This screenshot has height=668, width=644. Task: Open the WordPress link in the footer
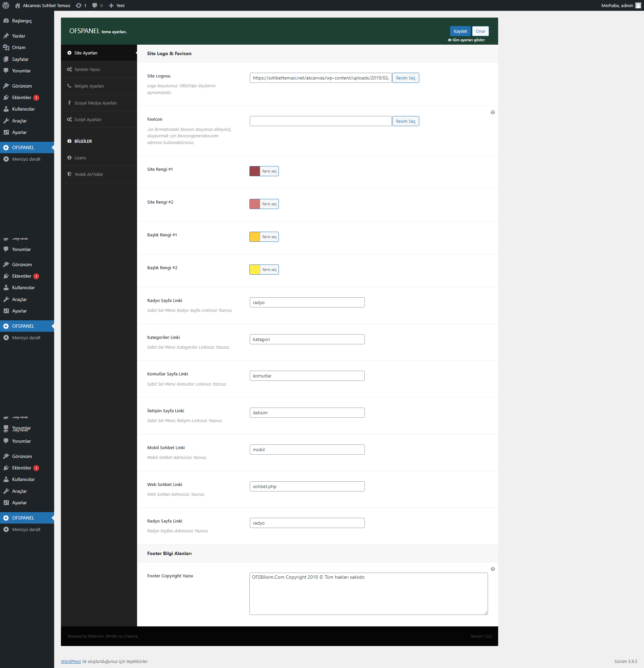[71, 661]
